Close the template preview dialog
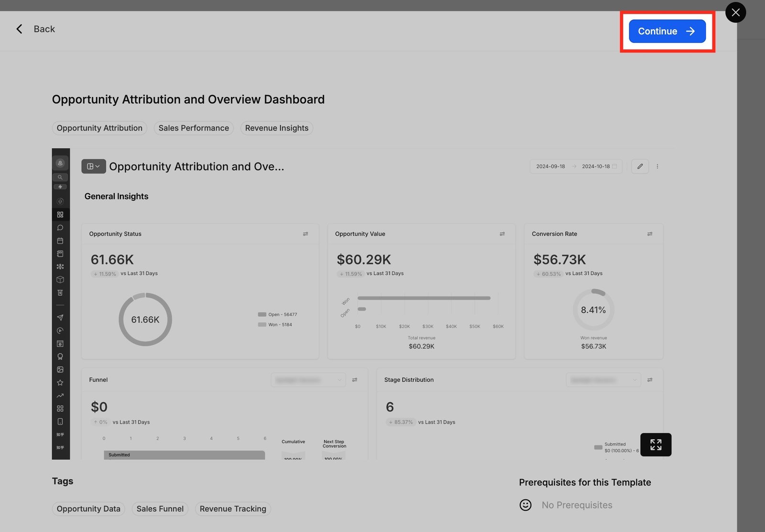 tap(735, 12)
